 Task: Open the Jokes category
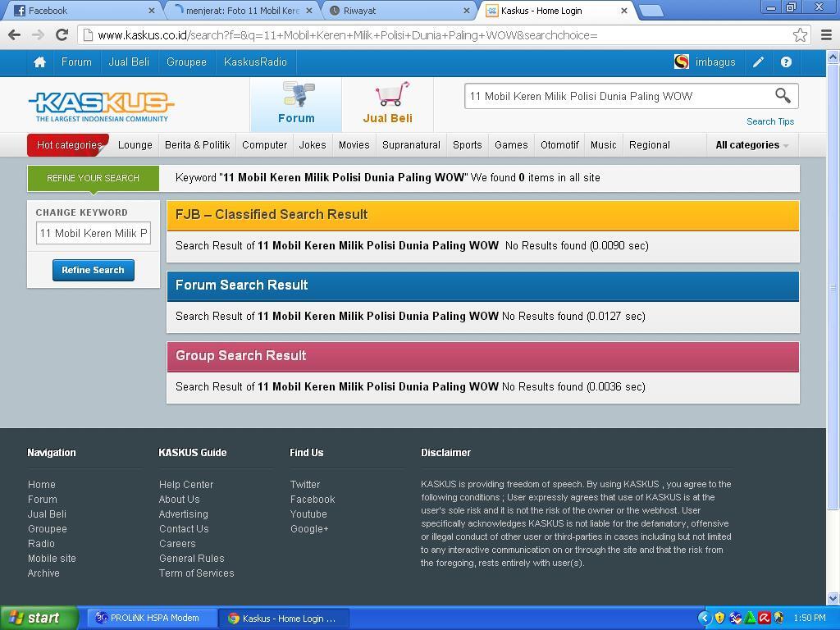pyautogui.click(x=313, y=145)
